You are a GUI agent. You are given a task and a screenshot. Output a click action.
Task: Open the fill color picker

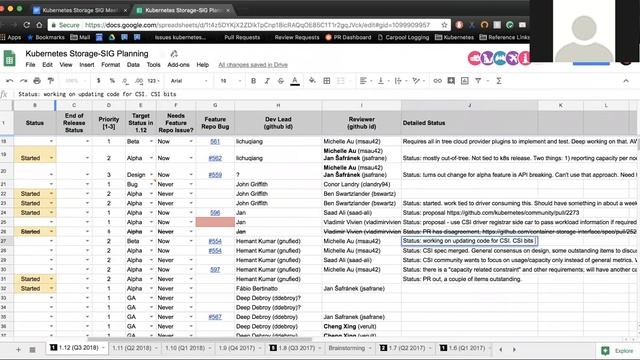coord(312,81)
